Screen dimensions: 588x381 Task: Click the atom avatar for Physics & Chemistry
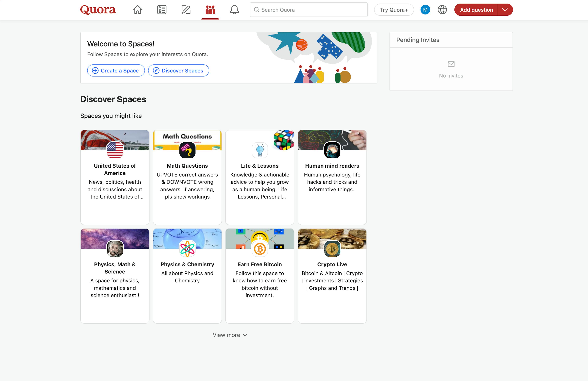point(187,249)
